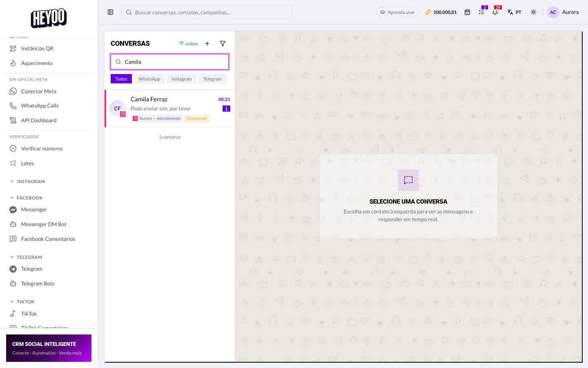Open Messenger DM Bot

49,224
